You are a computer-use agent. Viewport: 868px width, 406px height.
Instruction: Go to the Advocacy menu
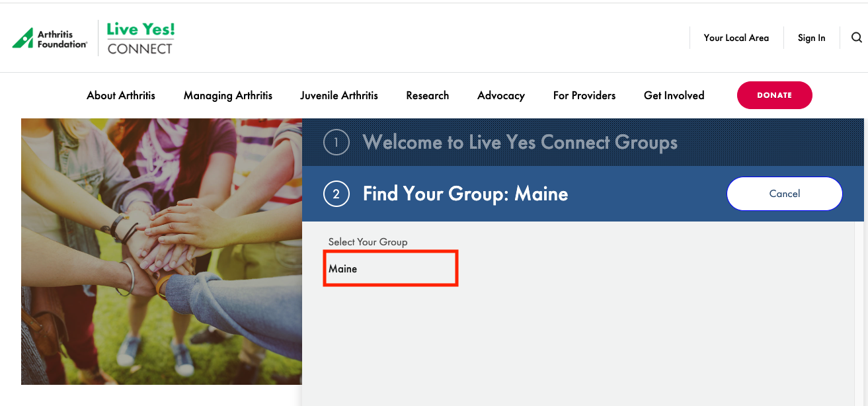pos(501,95)
